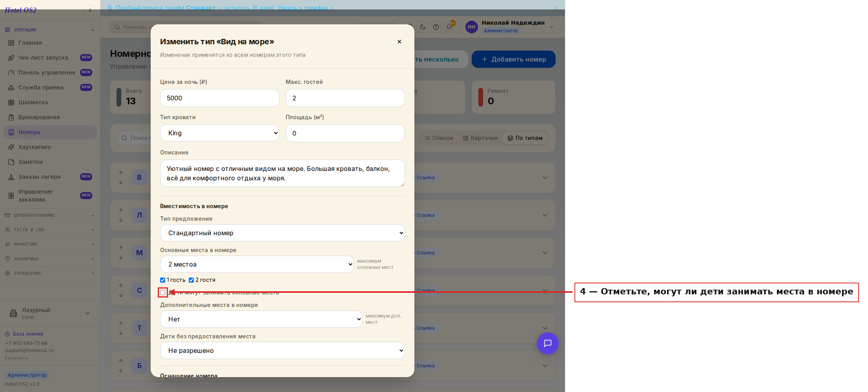Close the edit room type dialog
868x392 pixels.
tap(399, 42)
